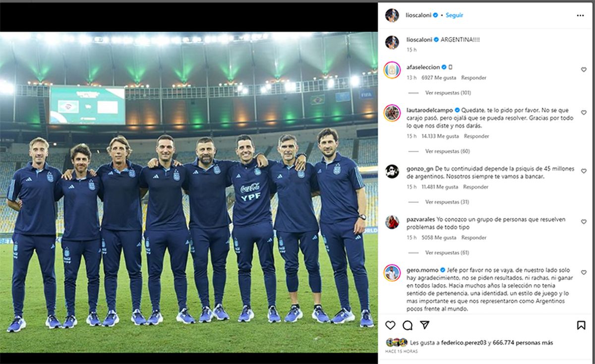Follow lioscaloni with the Seguir button
Viewport: 595px width, 364px height.
454,15
